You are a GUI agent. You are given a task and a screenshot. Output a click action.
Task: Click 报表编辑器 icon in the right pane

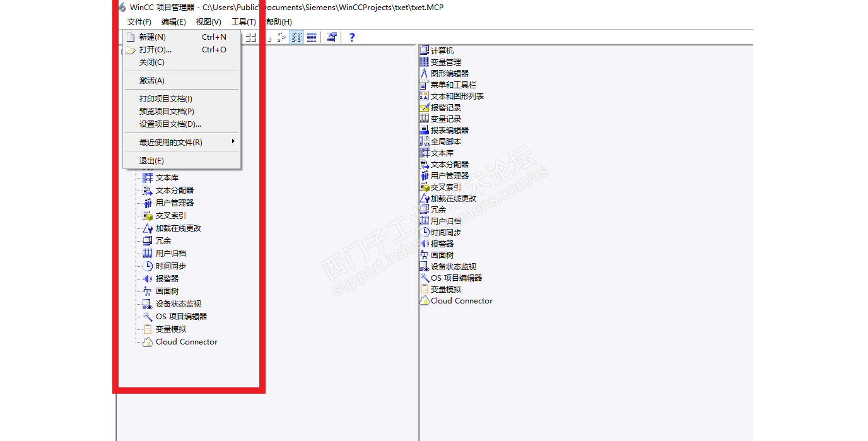[x=425, y=130]
